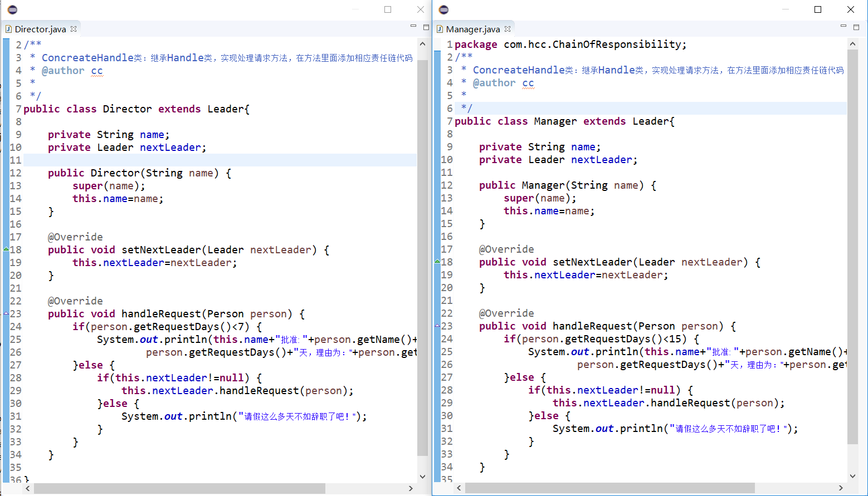Click '@author' tag in Director.java comment
The height and width of the screenshot is (496, 868).
click(63, 71)
